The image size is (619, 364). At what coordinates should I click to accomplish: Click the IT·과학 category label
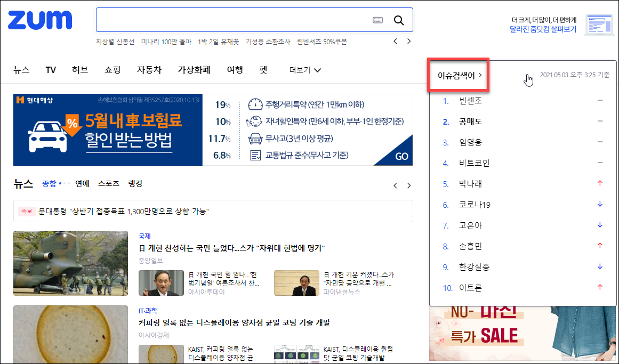tap(148, 311)
